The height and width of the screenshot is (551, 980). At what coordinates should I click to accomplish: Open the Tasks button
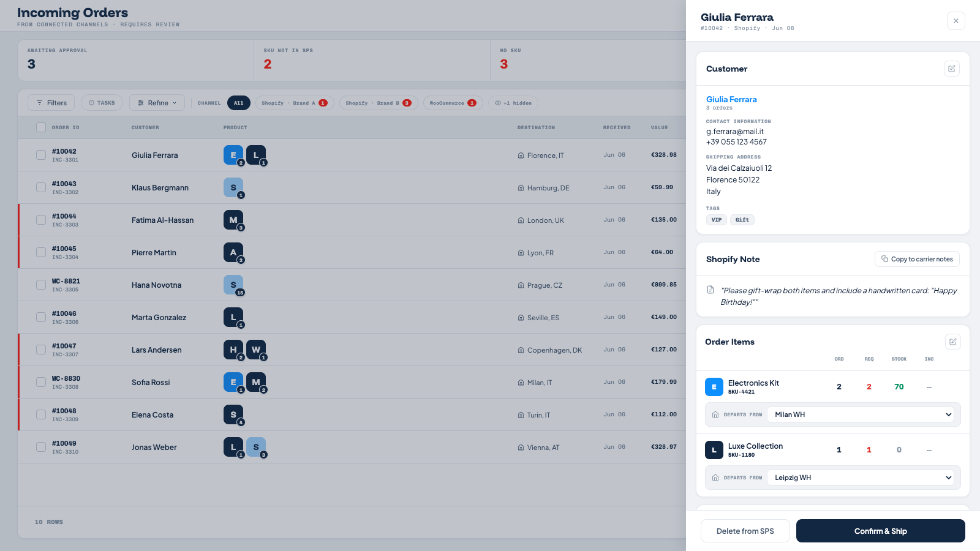click(x=102, y=103)
